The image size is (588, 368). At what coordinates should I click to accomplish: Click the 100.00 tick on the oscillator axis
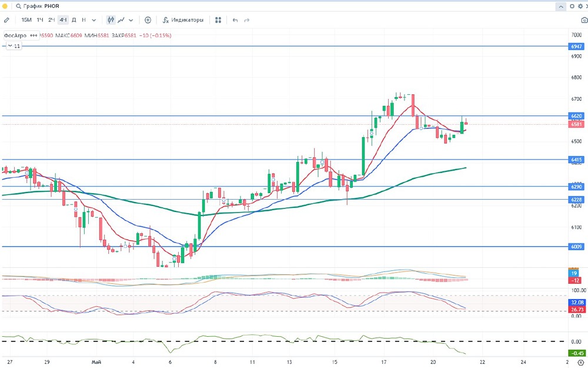[x=579, y=290]
